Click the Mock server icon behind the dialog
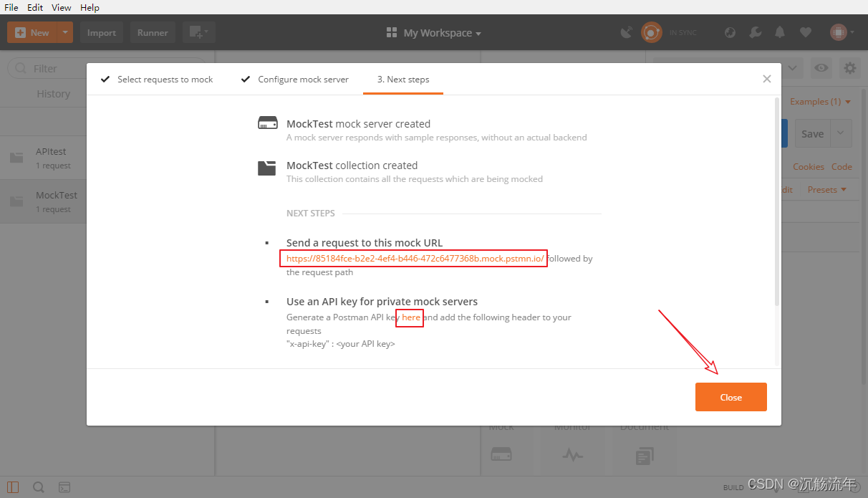The height and width of the screenshot is (498, 868). pos(501,454)
